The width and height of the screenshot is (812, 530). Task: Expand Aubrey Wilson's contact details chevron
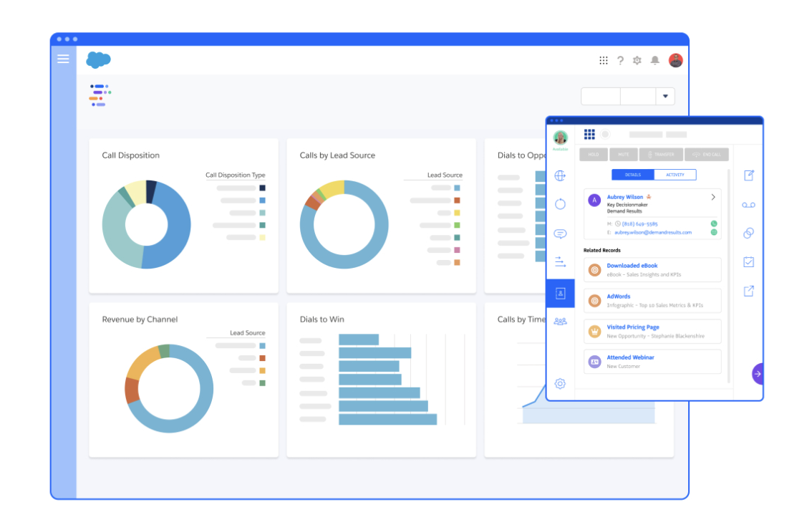(x=713, y=196)
